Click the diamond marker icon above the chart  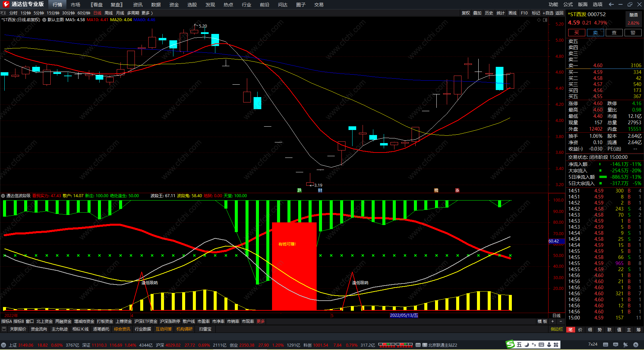pyautogui.click(x=539, y=20)
